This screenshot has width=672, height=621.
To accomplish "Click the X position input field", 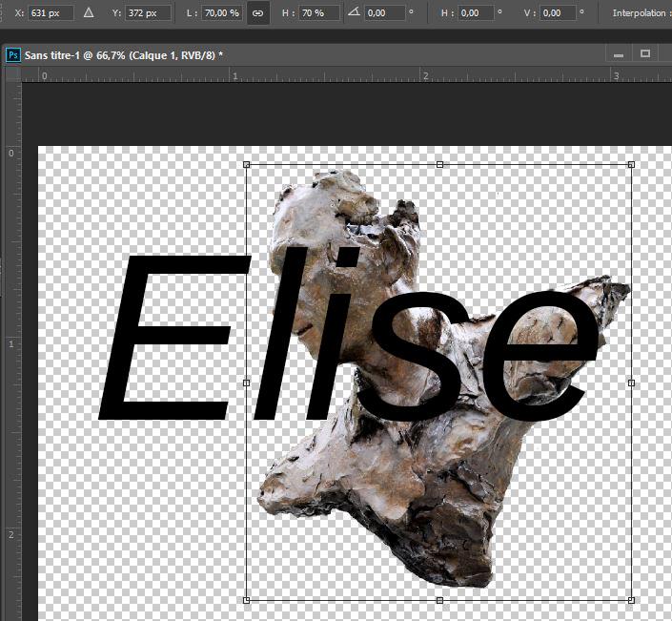I will click(x=51, y=13).
